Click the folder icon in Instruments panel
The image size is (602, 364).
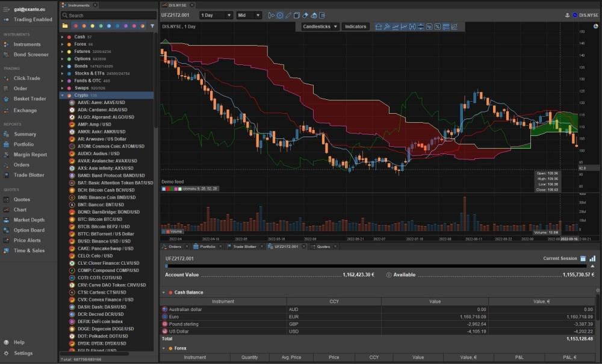click(65, 26)
